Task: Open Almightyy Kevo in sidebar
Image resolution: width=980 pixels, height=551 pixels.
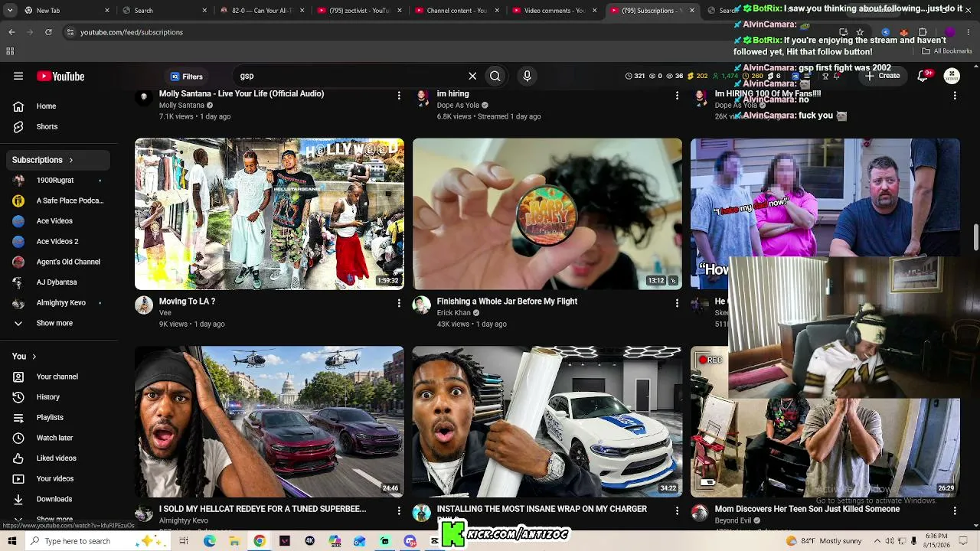Action: (x=58, y=303)
